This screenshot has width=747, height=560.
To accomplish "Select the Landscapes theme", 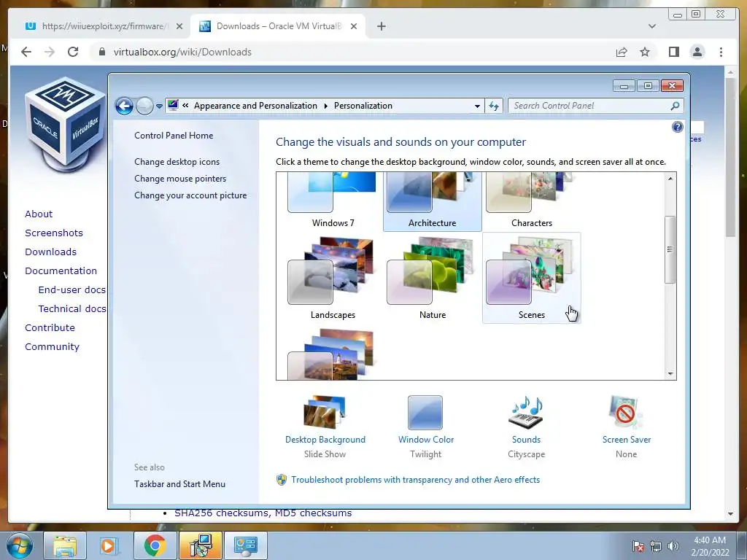I will 333,278.
